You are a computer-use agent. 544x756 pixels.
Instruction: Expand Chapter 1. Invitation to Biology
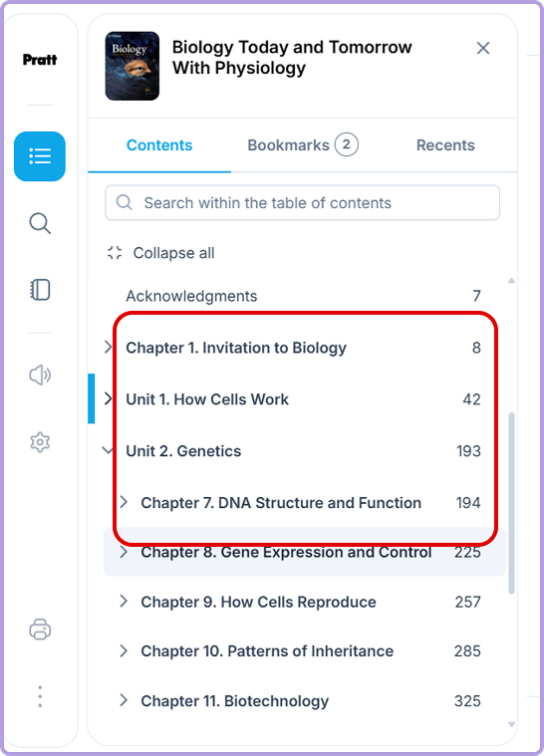[108, 348]
